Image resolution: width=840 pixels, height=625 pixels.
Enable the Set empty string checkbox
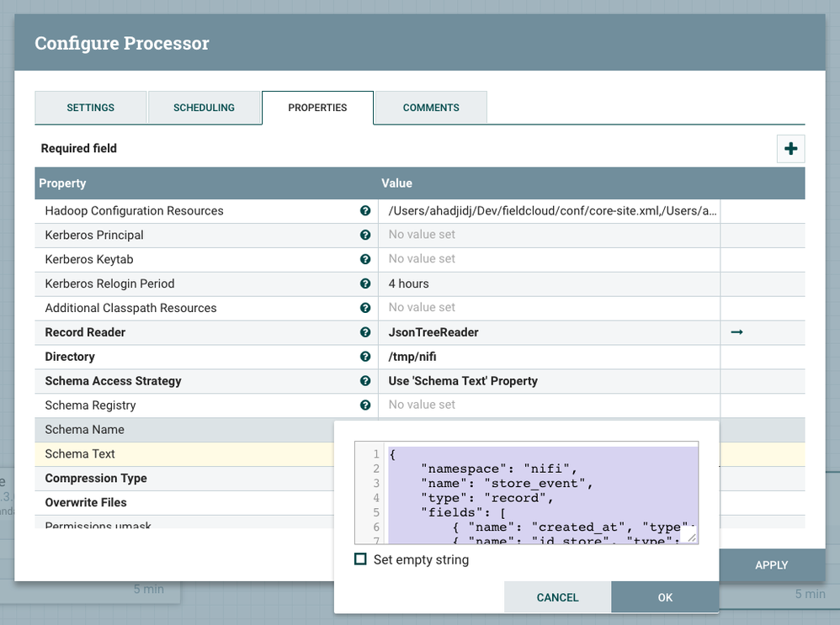tap(361, 559)
